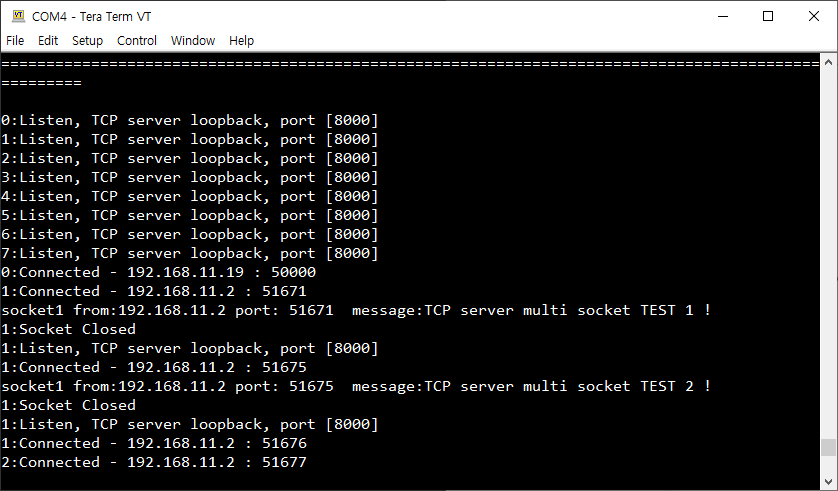Screen dimensions: 838x491
Task: Open the Control menu
Action: tap(137, 41)
